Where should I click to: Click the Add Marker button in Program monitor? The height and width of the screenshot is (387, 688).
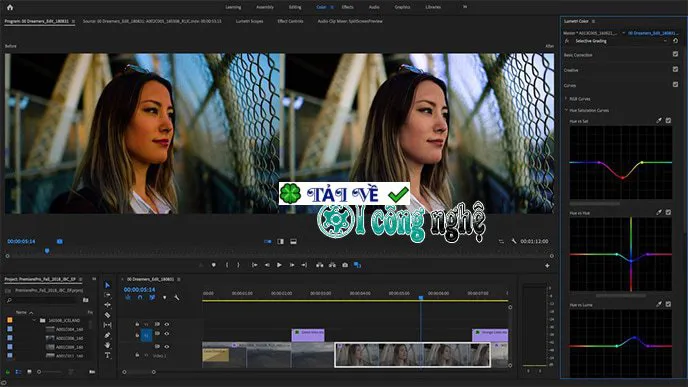pyautogui.click(x=214, y=265)
